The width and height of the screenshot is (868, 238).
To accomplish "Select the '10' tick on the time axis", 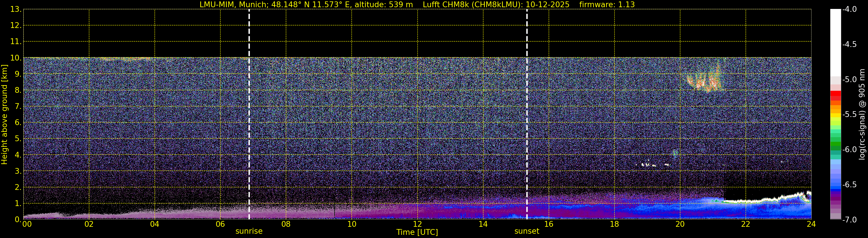I will 352,224.
